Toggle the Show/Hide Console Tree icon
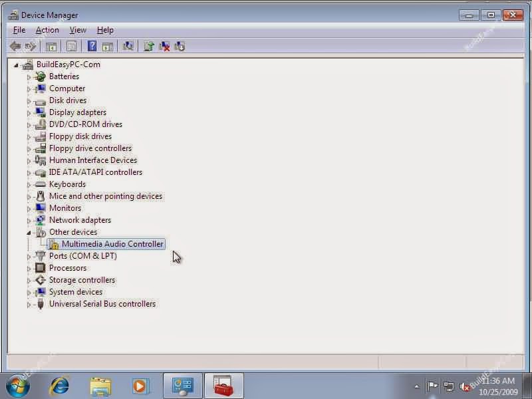532x399 pixels. pyautogui.click(x=52, y=46)
